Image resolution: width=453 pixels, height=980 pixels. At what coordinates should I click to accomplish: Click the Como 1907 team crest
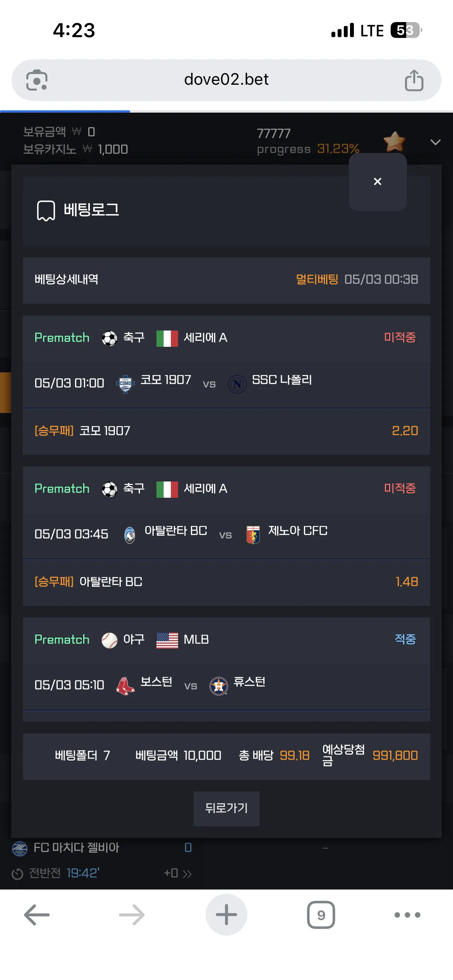[125, 384]
